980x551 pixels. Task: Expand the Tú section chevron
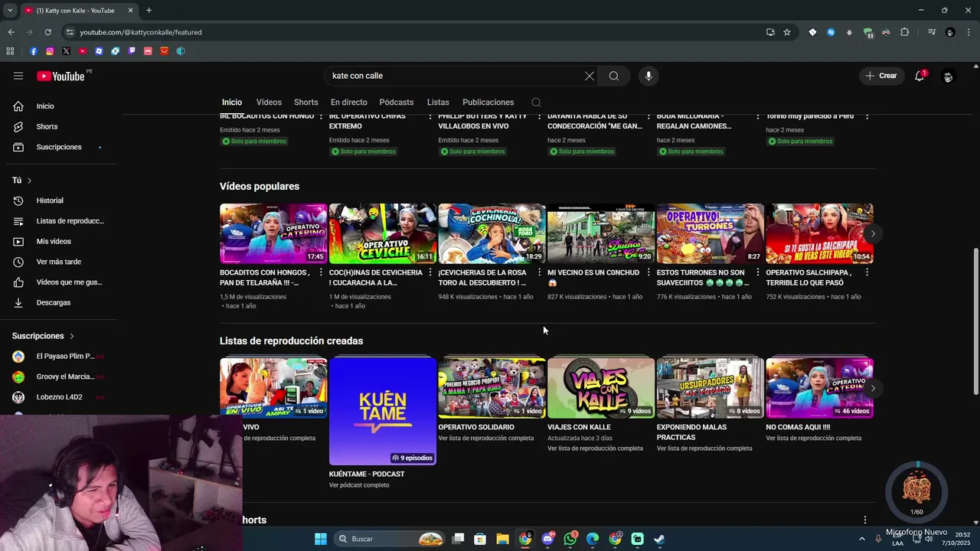pyautogui.click(x=29, y=181)
